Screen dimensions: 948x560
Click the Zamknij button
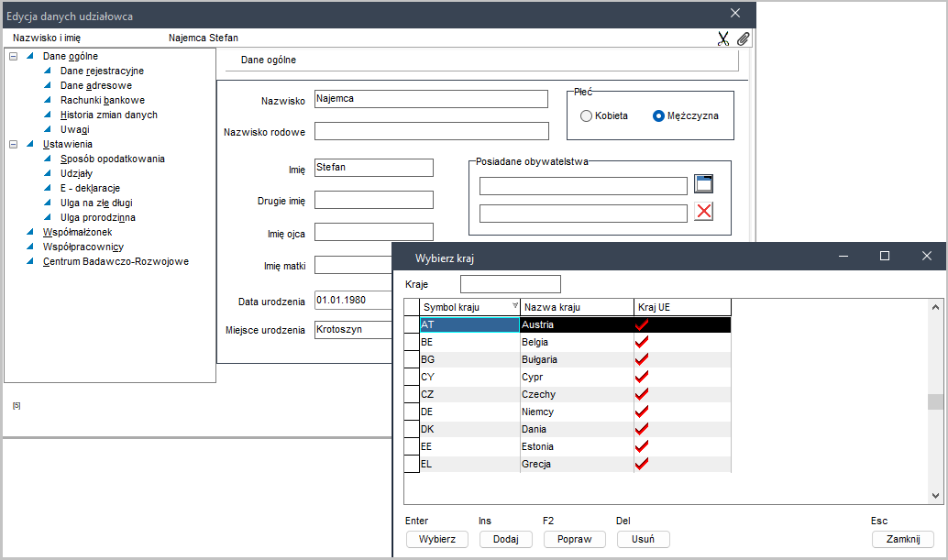click(903, 539)
